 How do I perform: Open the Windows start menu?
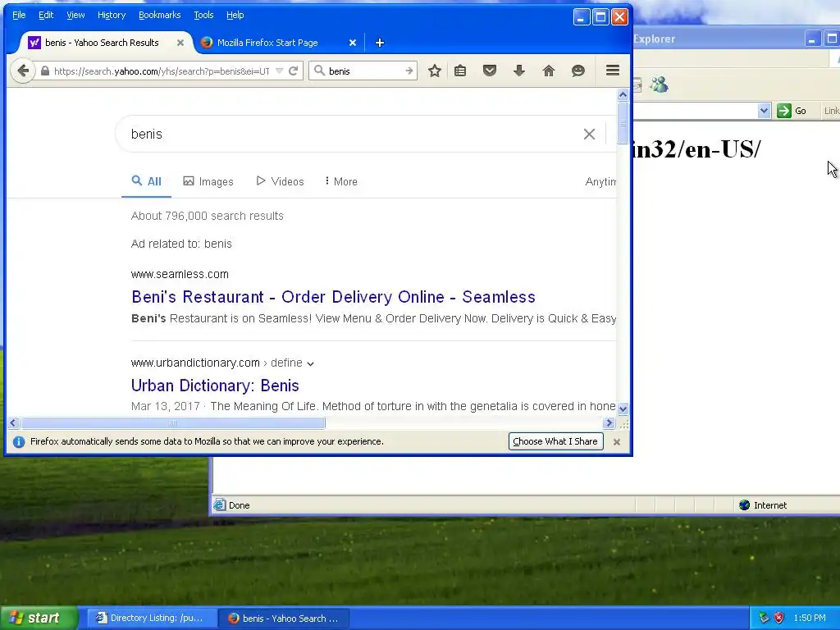pos(39,618)
